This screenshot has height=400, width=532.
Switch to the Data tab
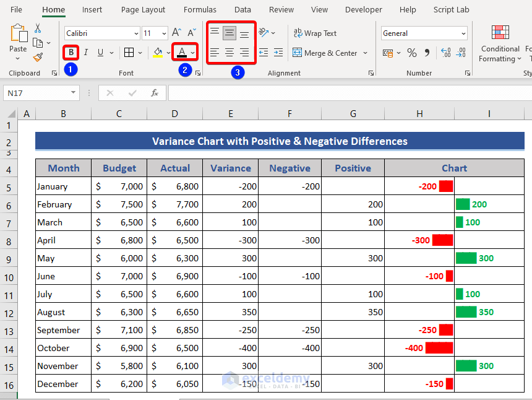tap(242, 9)
